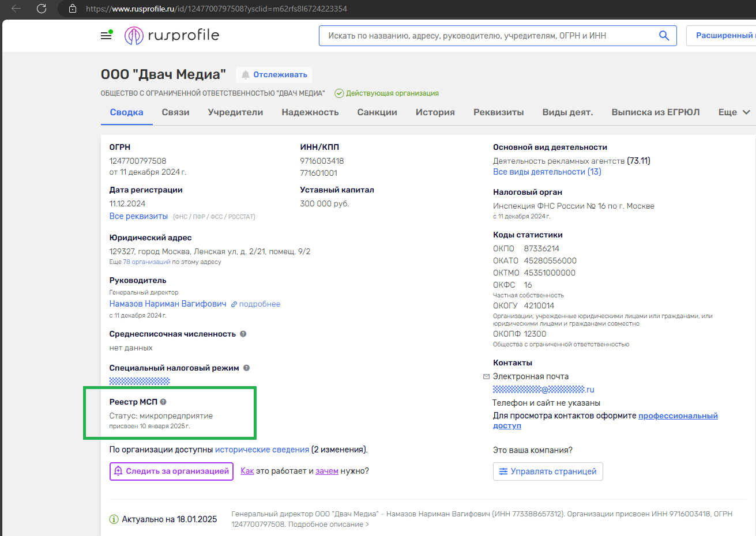Click Следить за организацией button

coord(171,471)
